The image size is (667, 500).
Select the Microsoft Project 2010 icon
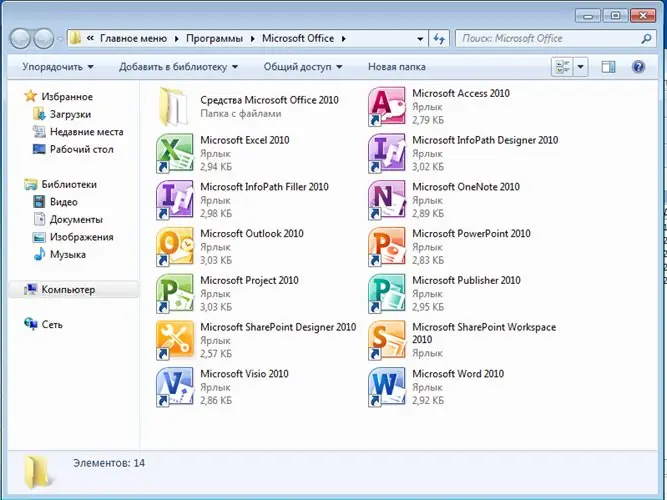pos(175,294)
